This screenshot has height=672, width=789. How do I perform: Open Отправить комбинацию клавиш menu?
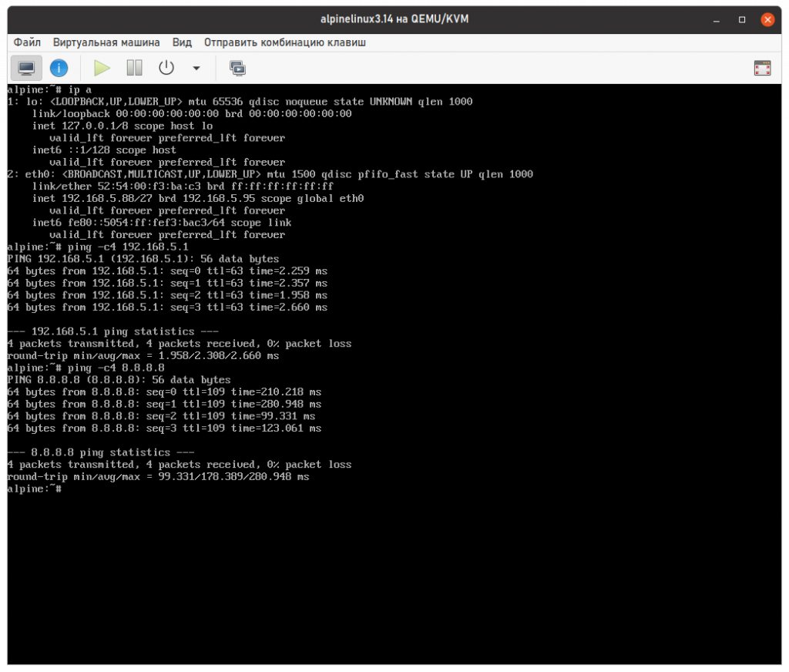point(285,42)
